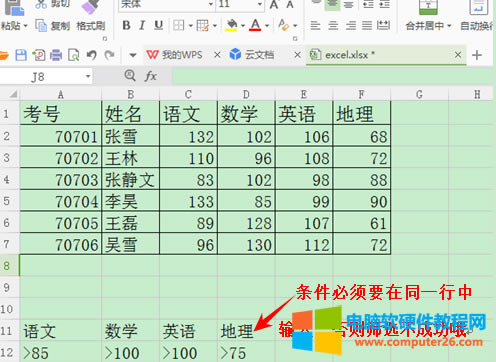Click the select-all corner button
Viewport: 496px width, 362px height.
(x=10, y=94)
